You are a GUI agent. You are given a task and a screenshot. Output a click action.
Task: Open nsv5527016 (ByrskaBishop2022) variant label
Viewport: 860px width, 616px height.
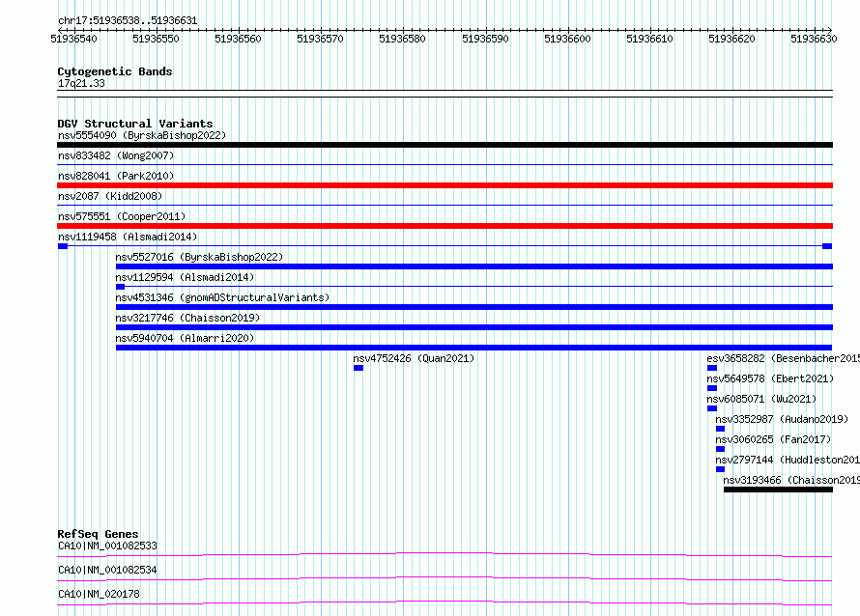(x=199, y=257)
